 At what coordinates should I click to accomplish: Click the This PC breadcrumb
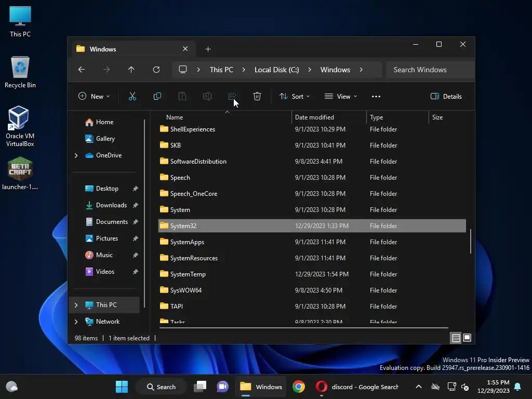(221, 70)
